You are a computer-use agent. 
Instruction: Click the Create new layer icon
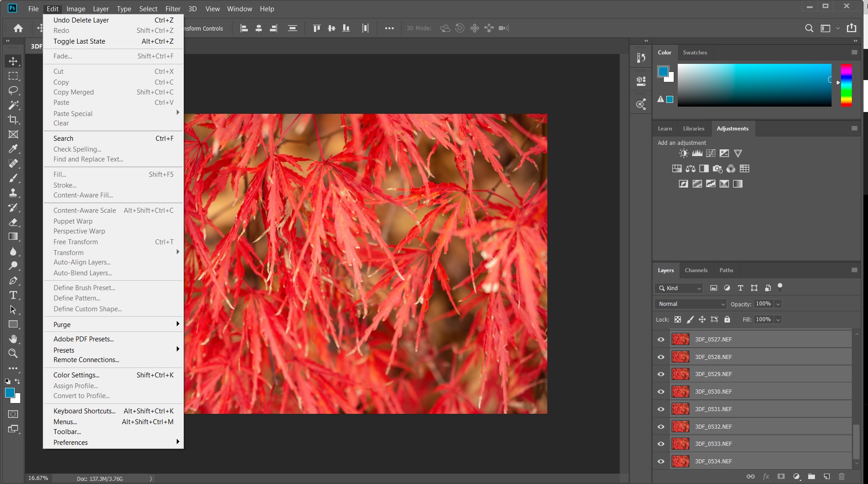[826, 476]
